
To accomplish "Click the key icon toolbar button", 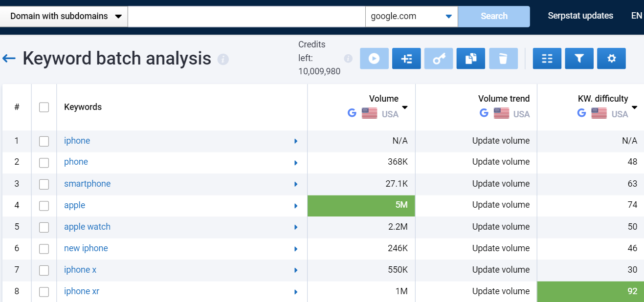I will pos(439,59).
